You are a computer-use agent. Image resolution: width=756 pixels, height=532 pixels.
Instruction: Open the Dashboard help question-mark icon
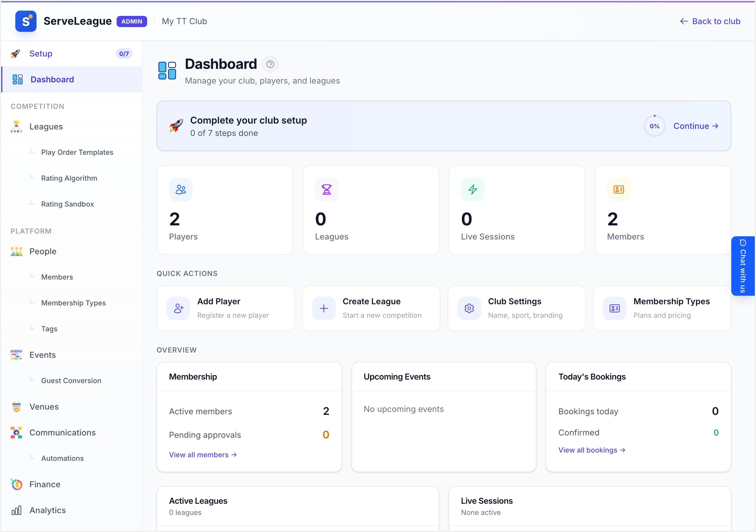click(270, 64)
